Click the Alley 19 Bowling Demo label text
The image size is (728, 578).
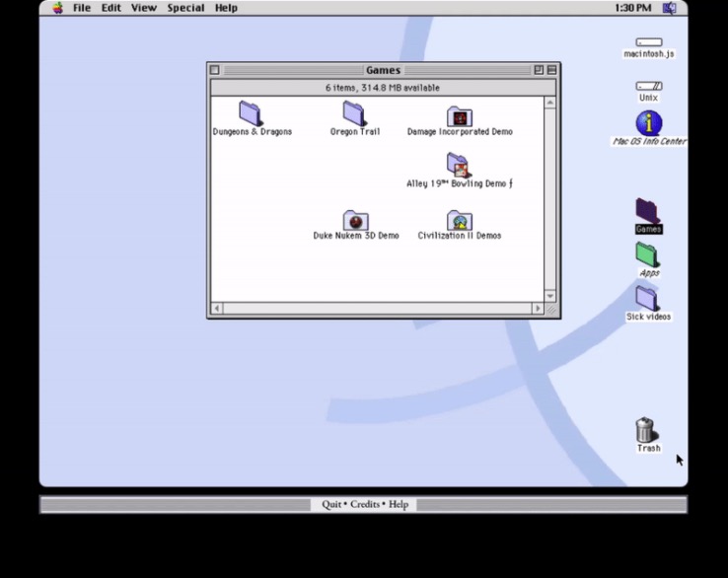(x=460, y=183)
